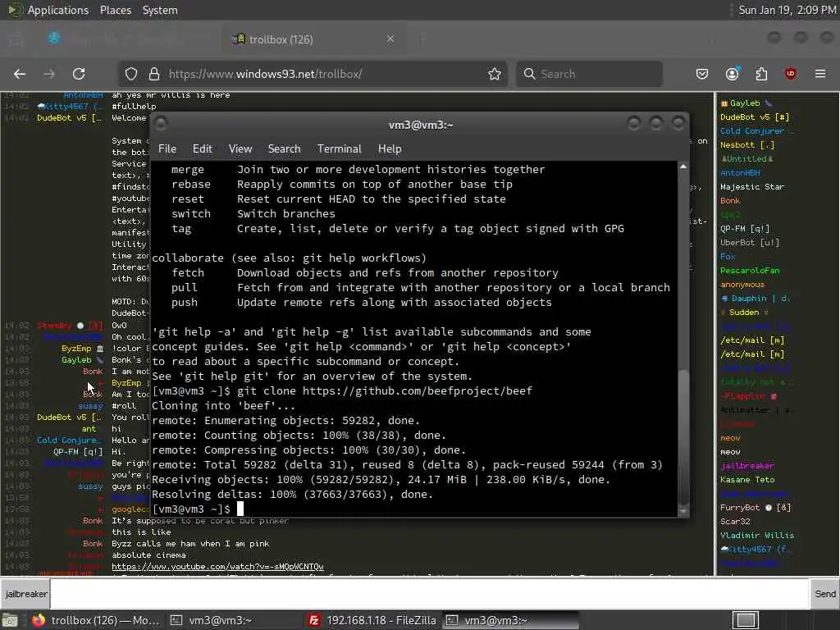Bookmark this page with the star icon

coord(495,74)
